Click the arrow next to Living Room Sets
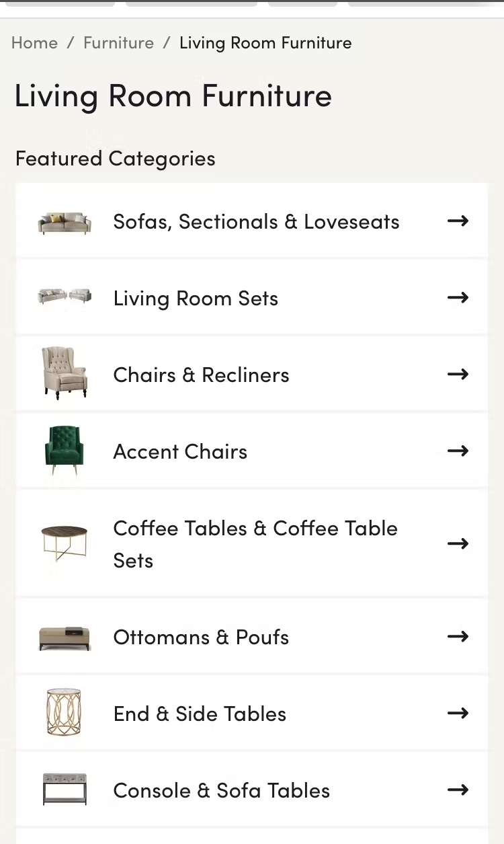 coord(458,297)
